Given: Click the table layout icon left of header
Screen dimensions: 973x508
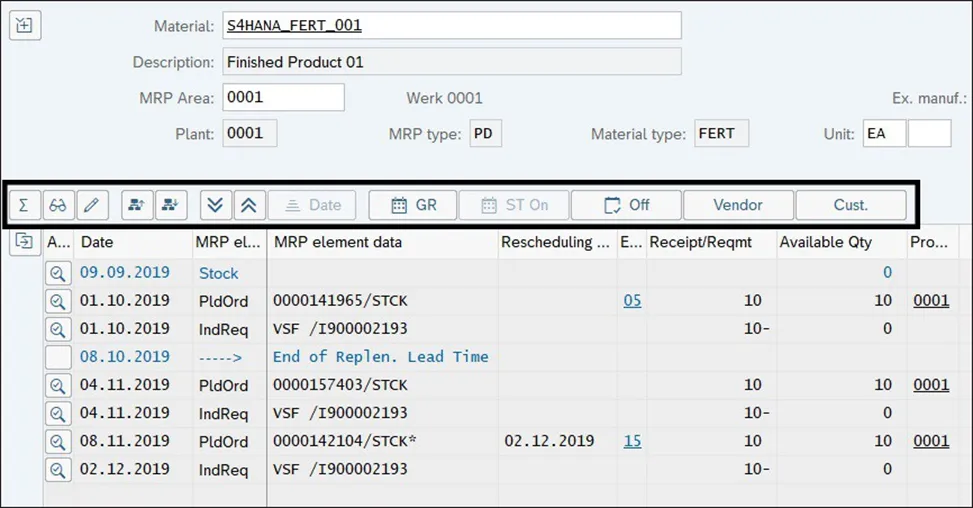Looking at the screenshot, I should point(24,241).
